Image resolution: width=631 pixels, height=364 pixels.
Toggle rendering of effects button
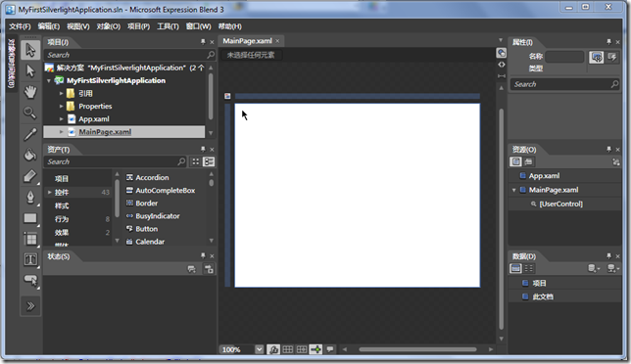coord(273,349)
